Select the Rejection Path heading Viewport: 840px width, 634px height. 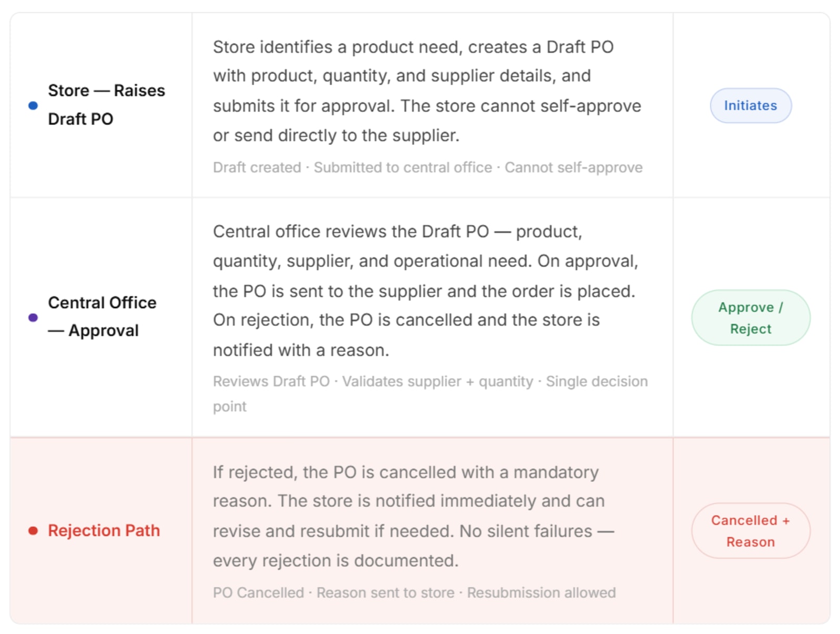point(104,531)
